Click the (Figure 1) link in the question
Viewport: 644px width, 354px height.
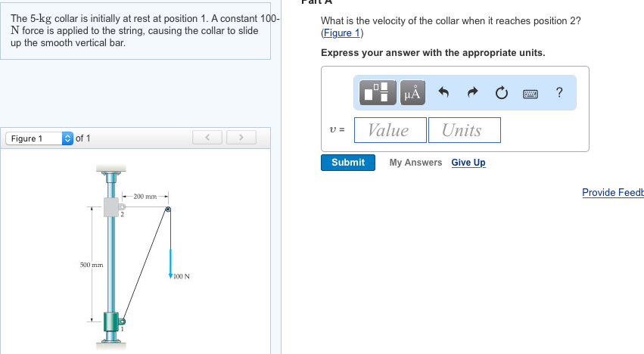point(342,33)
